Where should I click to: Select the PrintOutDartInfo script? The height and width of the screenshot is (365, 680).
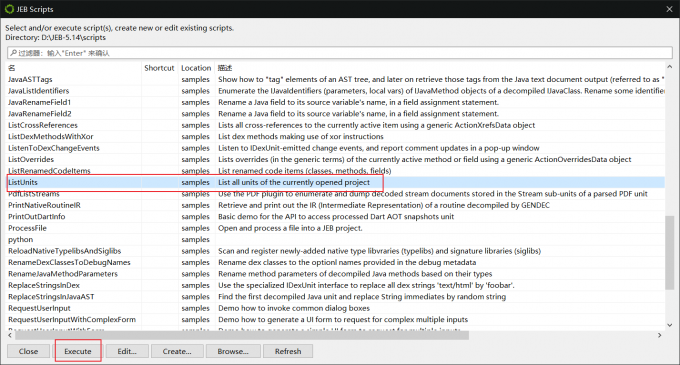point(36,216)
